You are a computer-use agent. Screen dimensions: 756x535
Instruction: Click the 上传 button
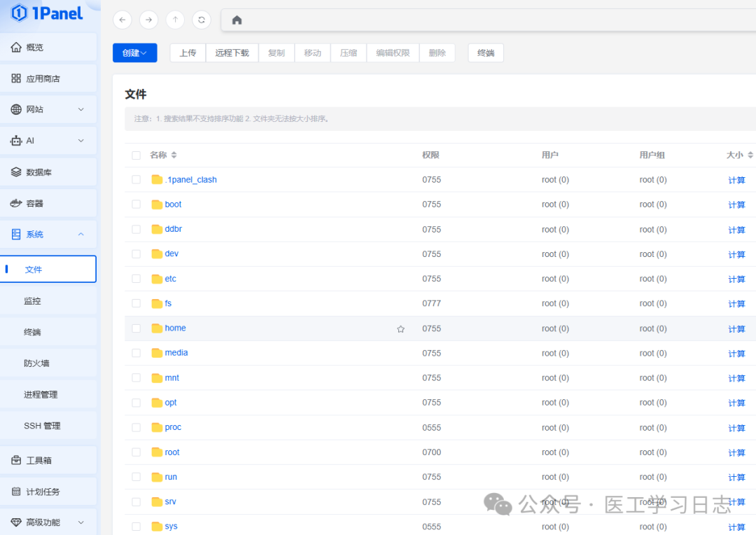(x=188, y=53)
